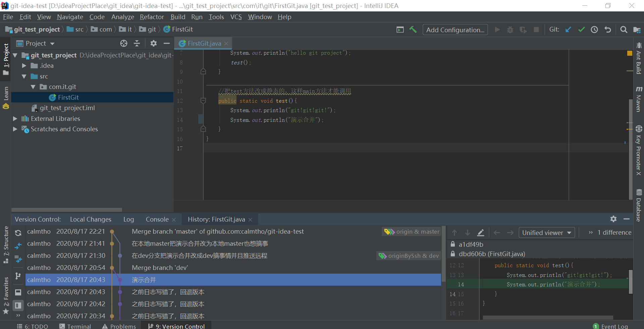Expand more diff toolbar options chevron

pyautogui.click(x=590, y=233)
